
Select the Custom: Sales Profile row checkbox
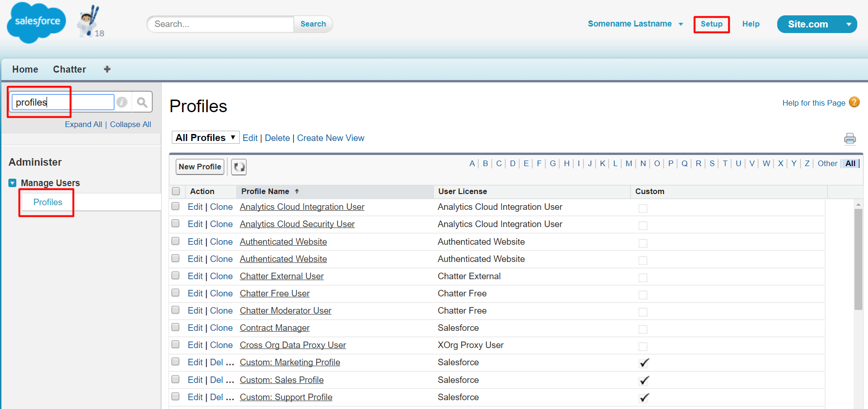[x=176, y=380]
